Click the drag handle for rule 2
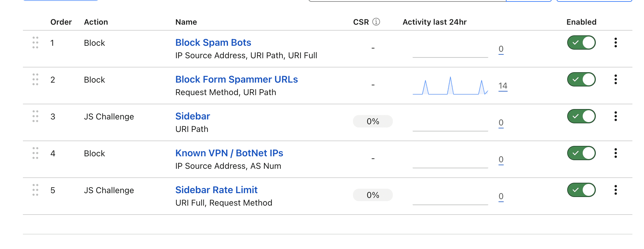This screenshot has height=249, width=644. pos(35,79)
